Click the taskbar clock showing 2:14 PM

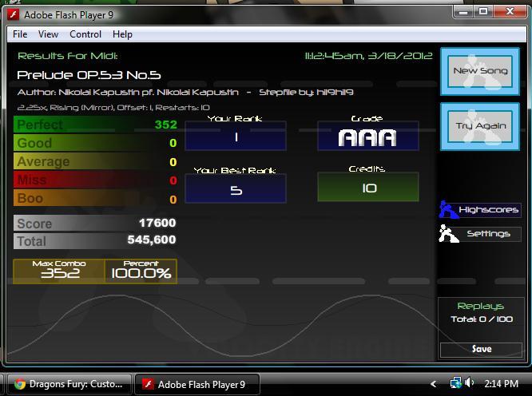coord(501,383)
